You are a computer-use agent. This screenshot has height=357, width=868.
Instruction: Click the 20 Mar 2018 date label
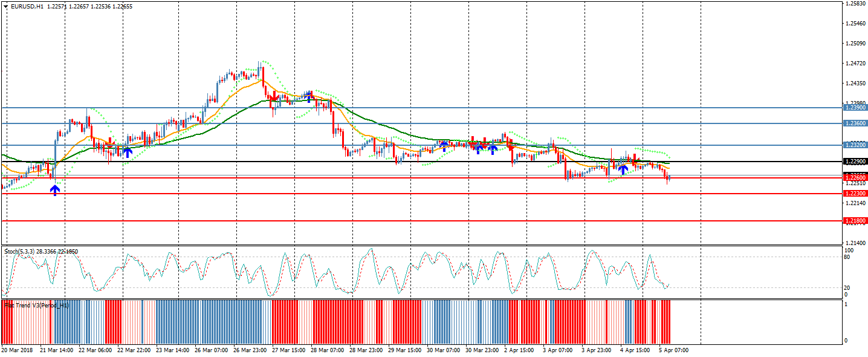(17, 350)
